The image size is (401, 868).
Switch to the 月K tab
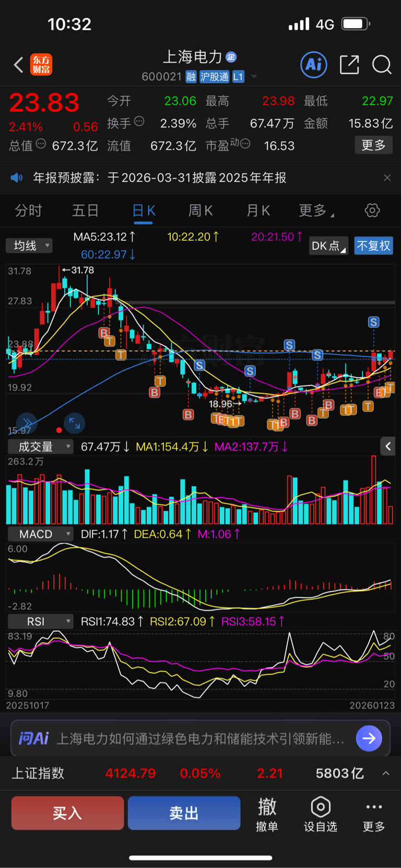point(258,211)
